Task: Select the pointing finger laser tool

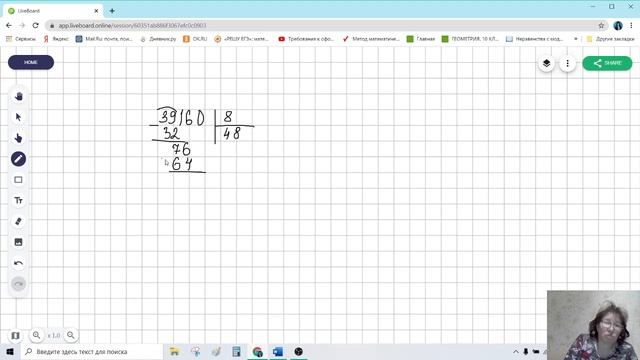Action: (18, 138)
